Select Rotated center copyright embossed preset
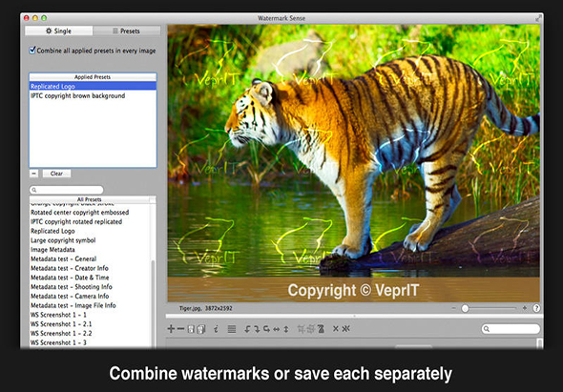Screen dimensions: 563x392 click(90, 212)
